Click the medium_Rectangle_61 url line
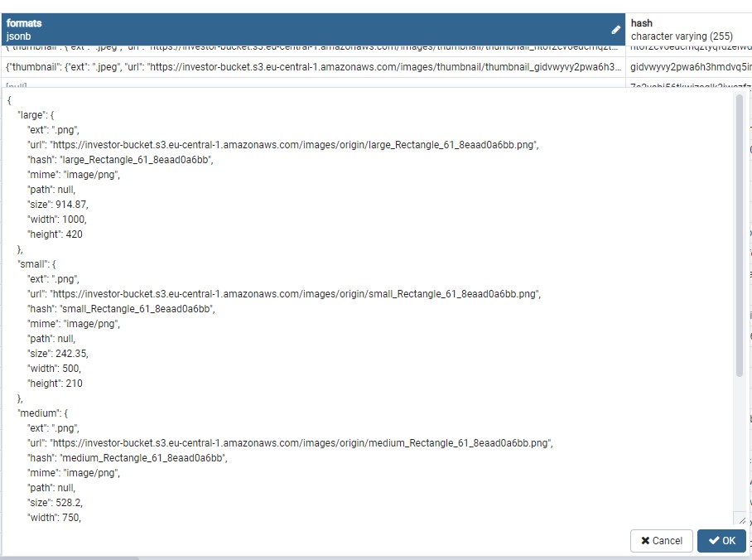The height and width of the screenshot is (560, 752). tap(290, 443)
